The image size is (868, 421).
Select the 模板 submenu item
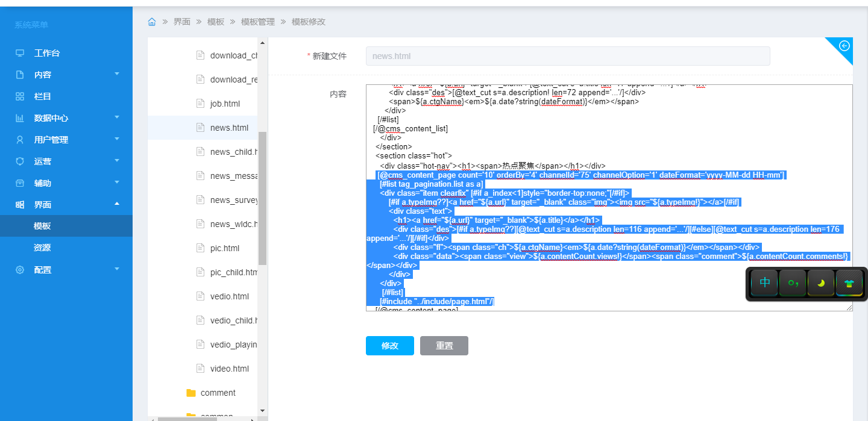point(66,226)
